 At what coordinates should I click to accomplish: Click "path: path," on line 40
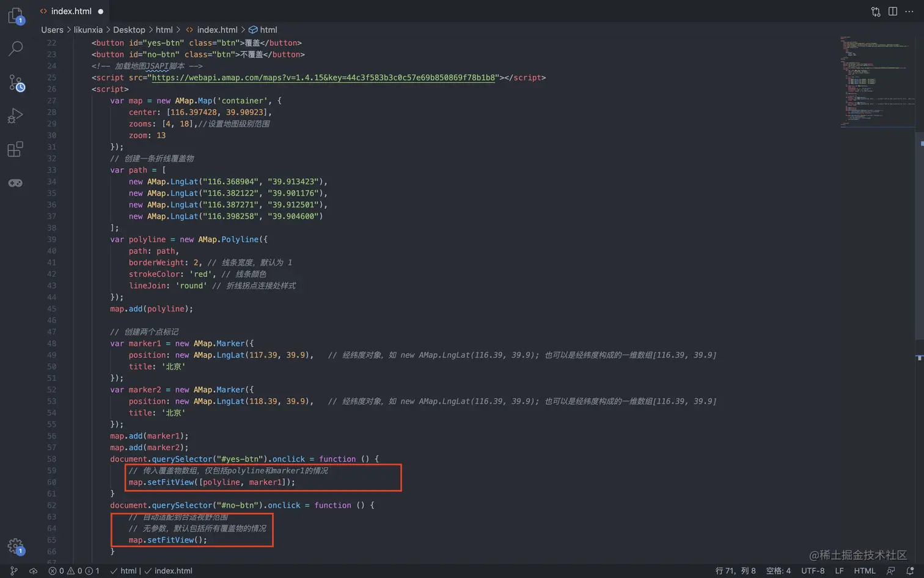pos(154,251)
